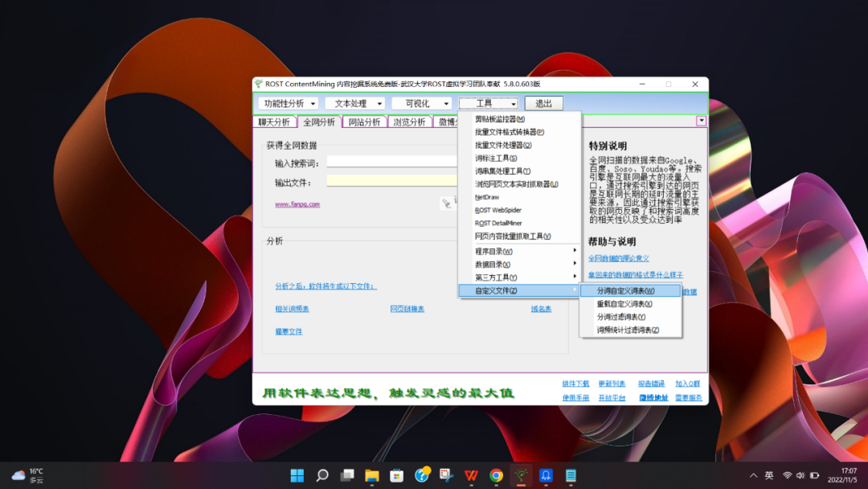Open the 摘要文件 link

[x=289, y=331]
